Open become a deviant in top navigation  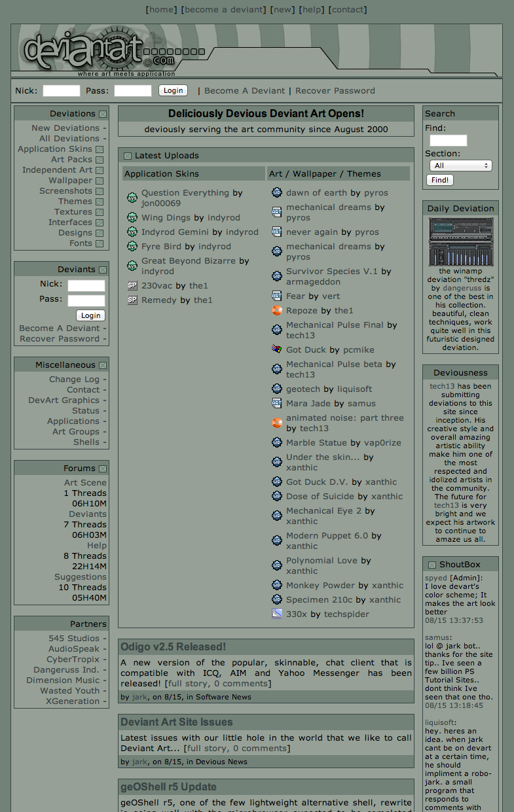pos(224,10)
